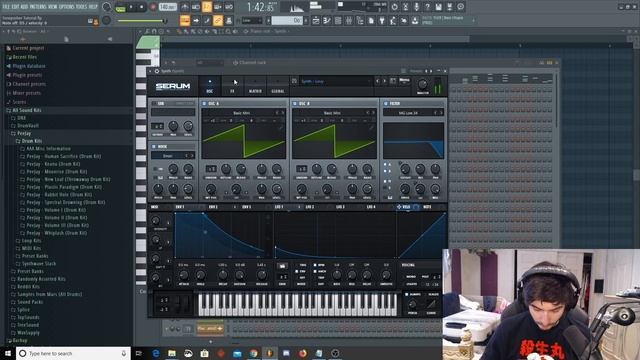
Task: Expand the Peejay folder in browser
Action: [24, 133]
